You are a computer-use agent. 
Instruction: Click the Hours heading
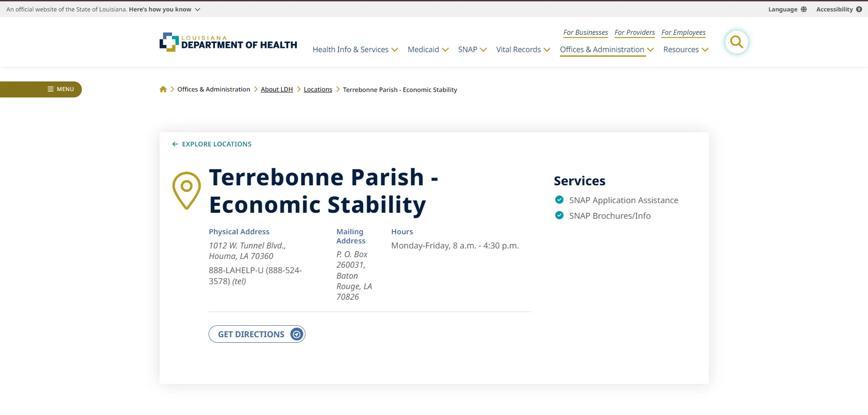tap(402, 232)
